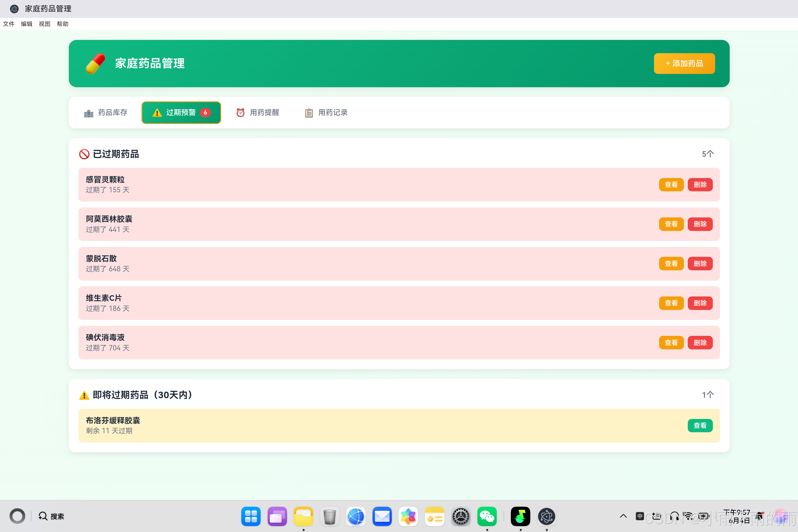
Task: View details of 碘伏消毒液
Action: coord(671,343)
